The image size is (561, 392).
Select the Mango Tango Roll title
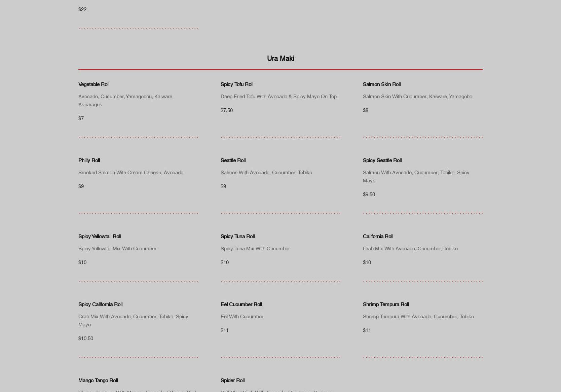tap(98, 381)
